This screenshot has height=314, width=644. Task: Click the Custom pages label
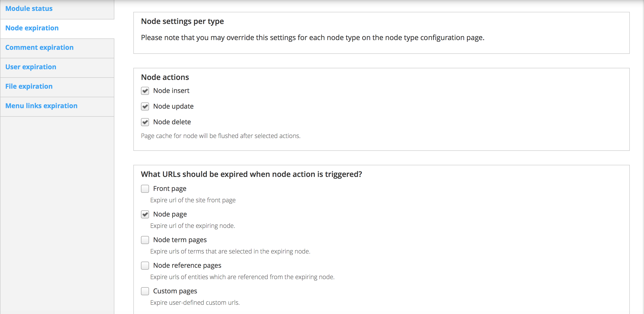[x=175, y=291]
